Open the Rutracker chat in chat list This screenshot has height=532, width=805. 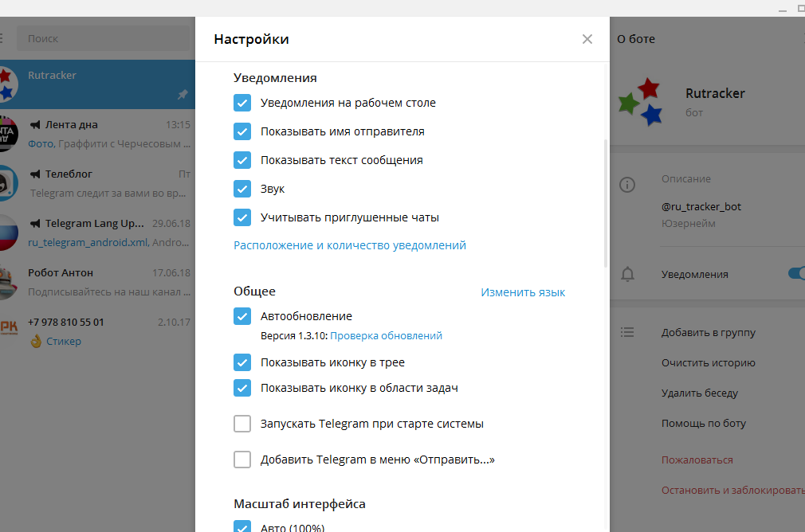(97, 84)
